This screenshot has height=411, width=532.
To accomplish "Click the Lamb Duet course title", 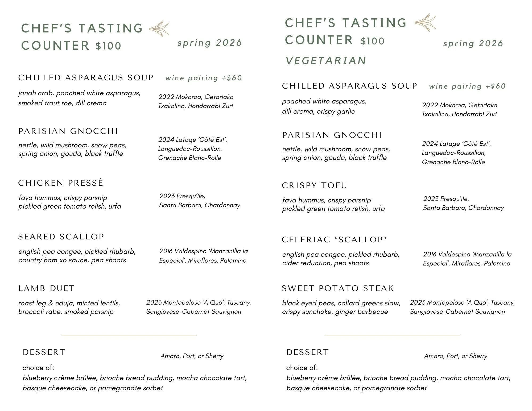I will click(x=47, y=288).
